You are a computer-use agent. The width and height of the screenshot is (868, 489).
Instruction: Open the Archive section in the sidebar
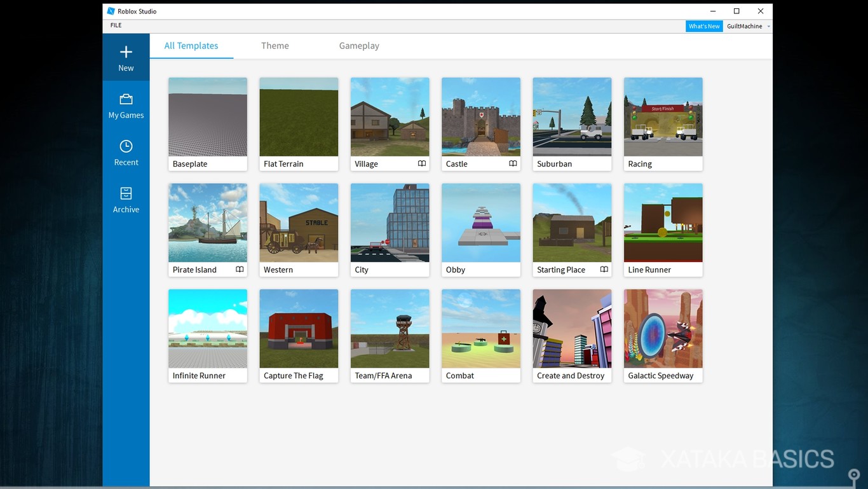click(126, 199)
